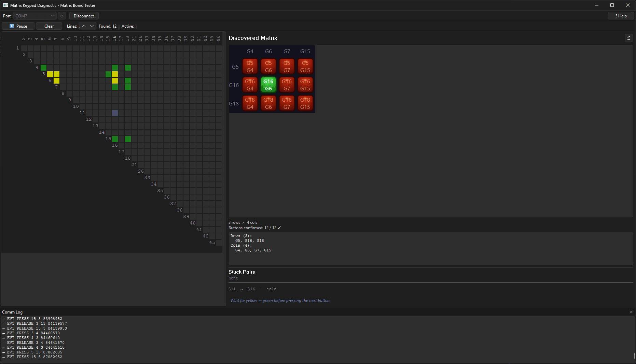636x364 pixels.
Task: Click the highlighted column header 16 in grid
Action: pos(114,39)
